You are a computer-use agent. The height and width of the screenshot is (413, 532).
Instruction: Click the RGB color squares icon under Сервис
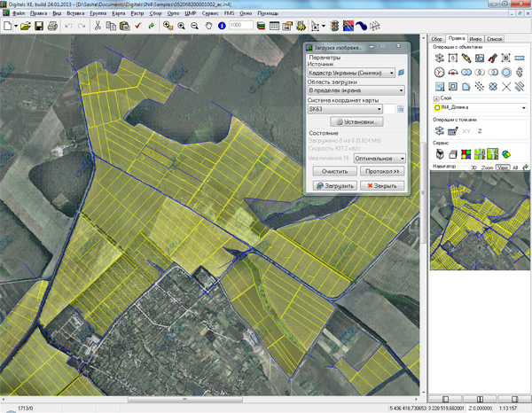click(x=465, y=153)
